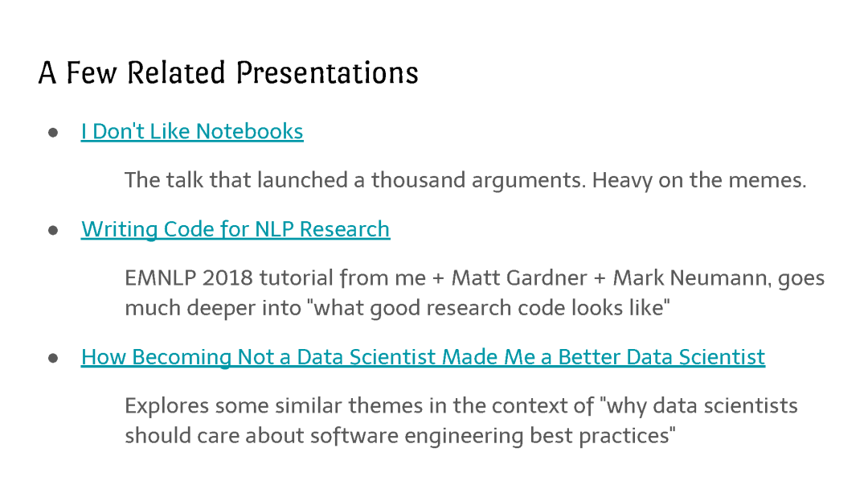The height and width of the screenshot is (489, 868).
Task: Open the "Writing Code for NLP Research" link
Action: (x=235, y=230)
